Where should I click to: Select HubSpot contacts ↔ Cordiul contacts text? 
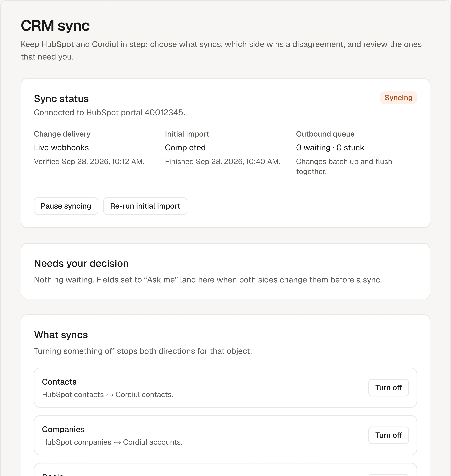click(107, 395)
